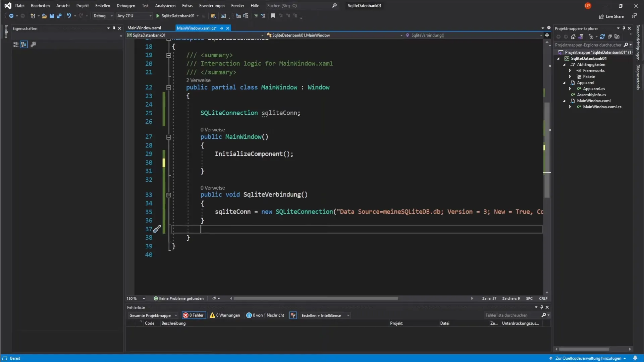Toggle the 0 Warnungen warnings filter

tap(225, 315)
